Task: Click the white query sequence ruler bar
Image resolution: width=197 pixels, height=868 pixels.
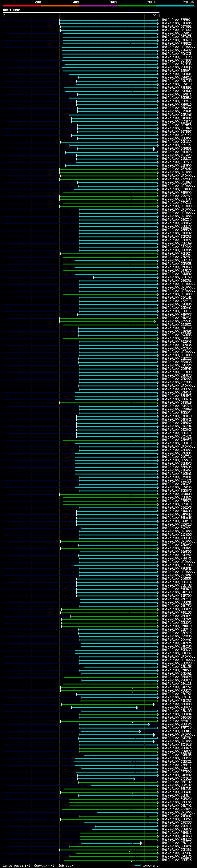Action: [81, 13]
